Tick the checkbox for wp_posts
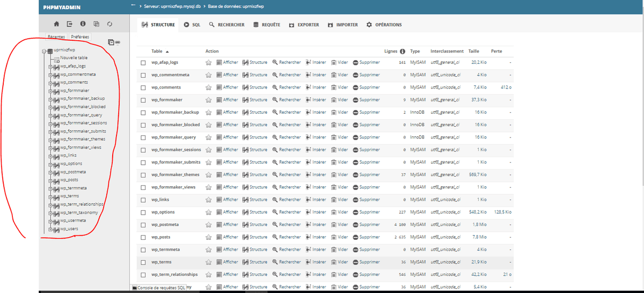This screenshot has height=293, width=644. point(143,237)
